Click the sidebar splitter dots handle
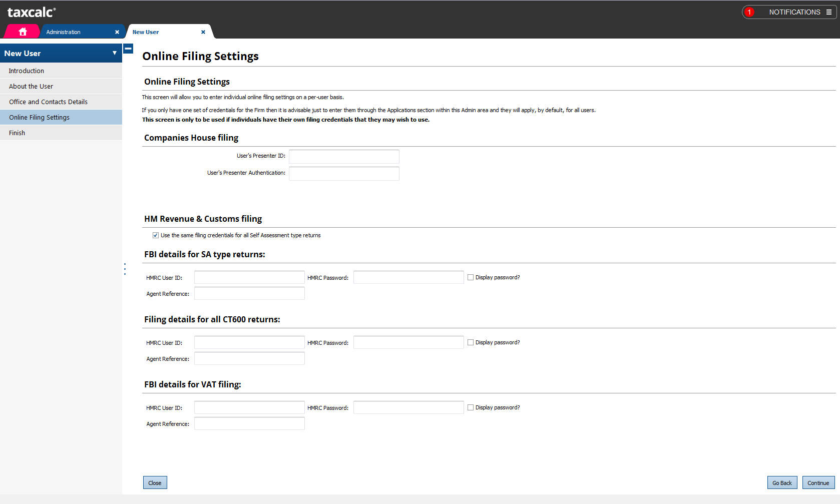The height and width of the screenshot is (504, 840). (x=125, y=269)
